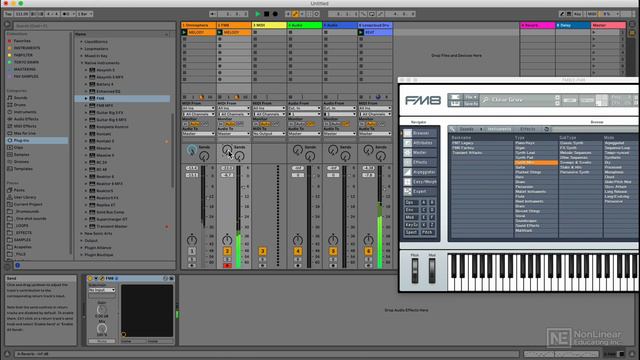Select Drums category in Live browser
Image resolution: width=640 pixels, height=360 pixels.
point(19,105)
